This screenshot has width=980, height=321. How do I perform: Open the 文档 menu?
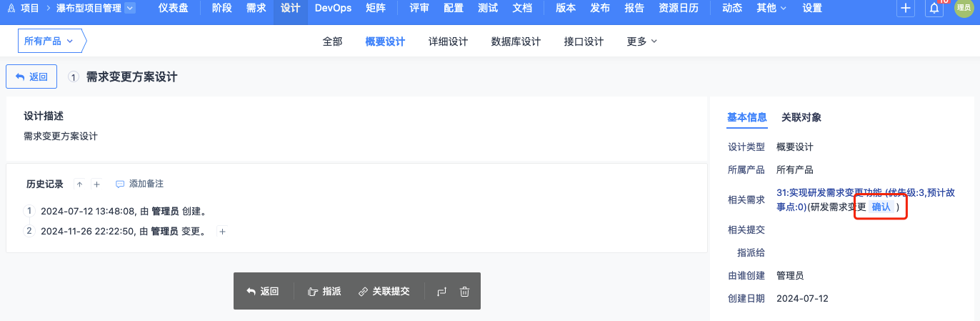click(522, 9)
